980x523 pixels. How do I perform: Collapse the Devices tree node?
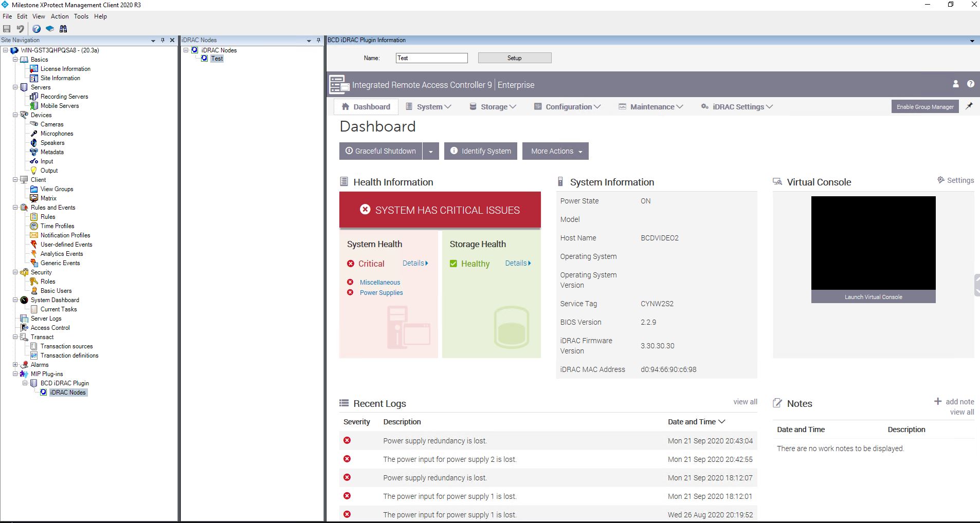click(15, 115)
